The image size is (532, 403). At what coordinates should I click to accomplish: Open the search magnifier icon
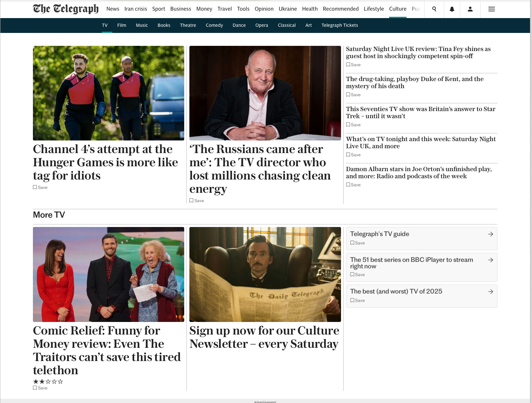click(434, 9)
